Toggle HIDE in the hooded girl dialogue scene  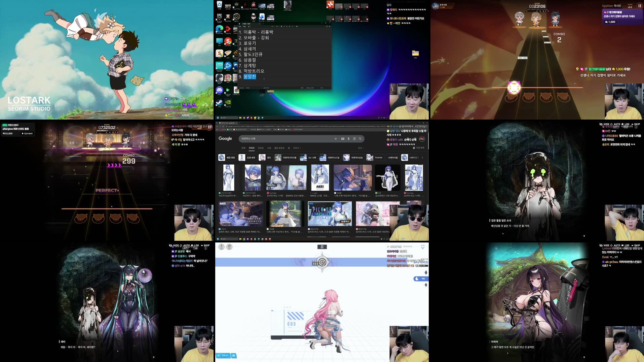pyautogui.click(x=604, y=124)
